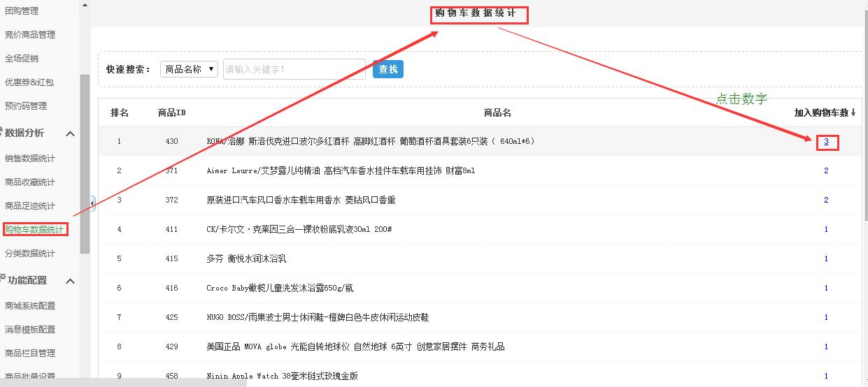Screen dimensions: 868x387
Task: Open 购物车数据统计 in the sidebar
Action: coord(34,229)
